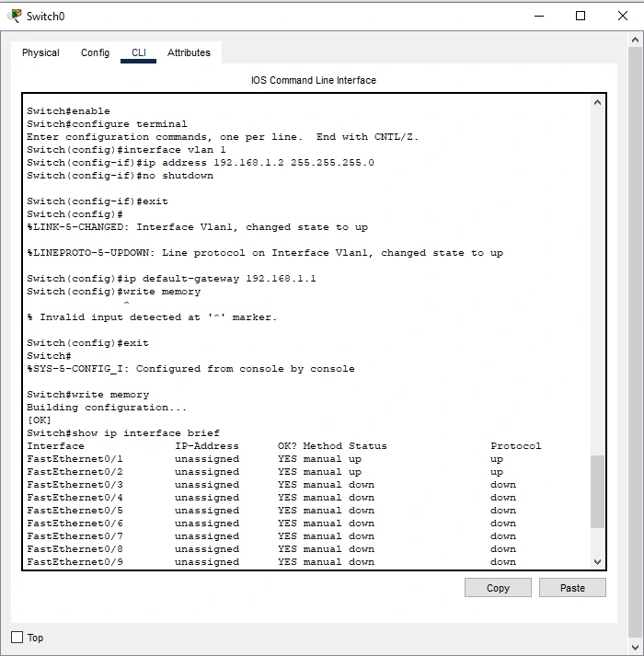Click the 'FastEthernet0/2' row
Screen dimensions: 644x656
click(265, 472)
